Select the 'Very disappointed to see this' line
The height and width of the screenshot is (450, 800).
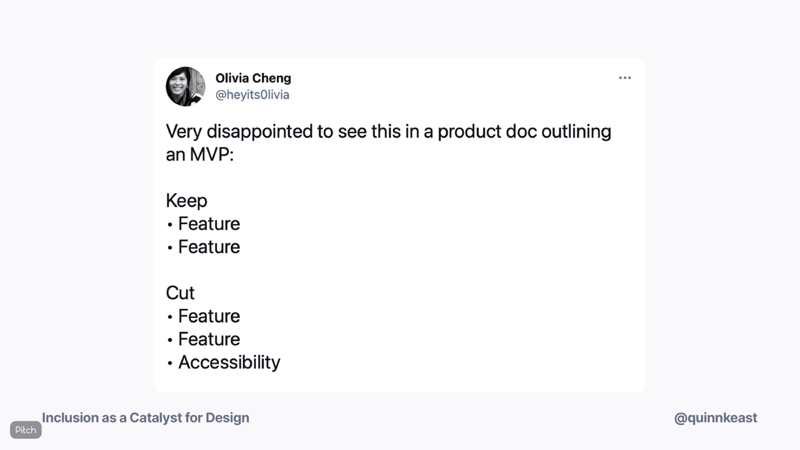389,132
